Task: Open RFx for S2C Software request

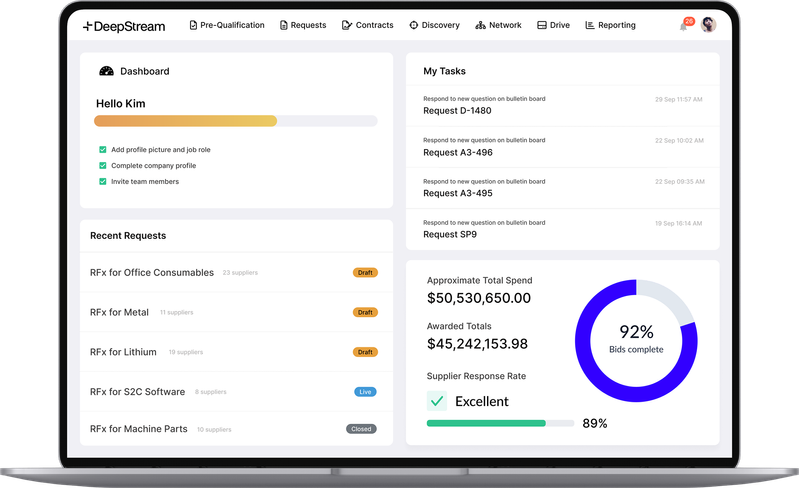Action: (x=236, y=392)
